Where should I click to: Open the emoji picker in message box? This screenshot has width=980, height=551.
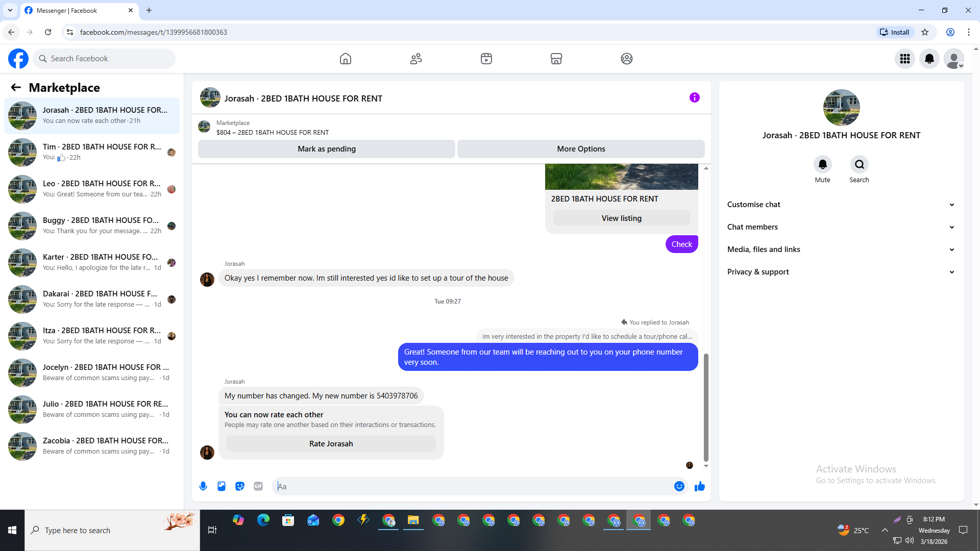pos(679,486)
